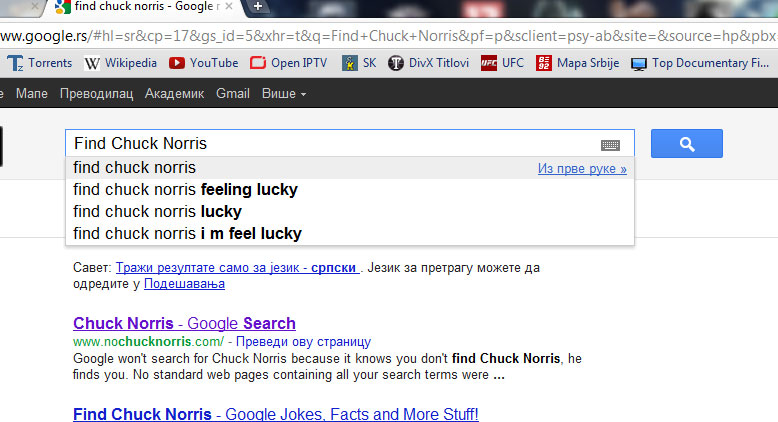
Task: Click the Подешавања settings link
Action: click(184, 284)
